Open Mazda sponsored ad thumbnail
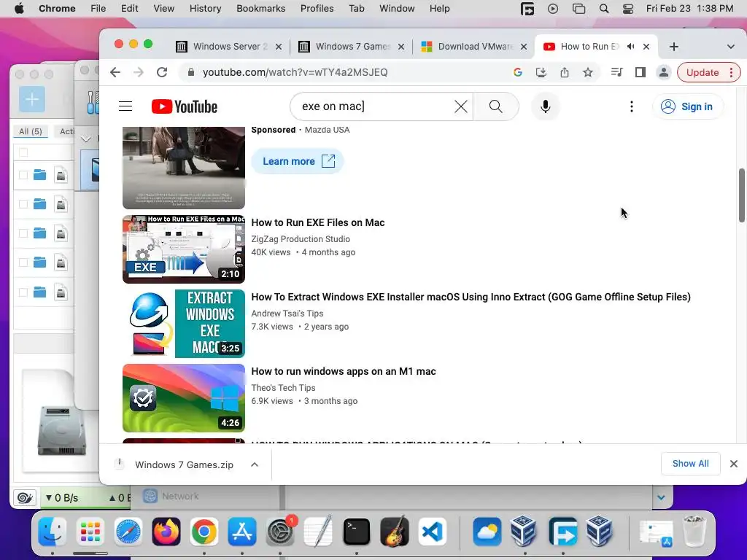 (183, 168)
